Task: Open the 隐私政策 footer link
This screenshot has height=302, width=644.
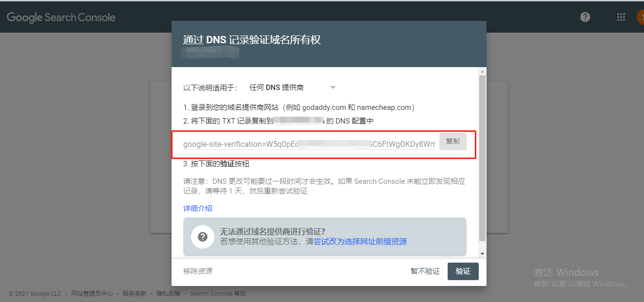Action: pyautogui.click(x=168, y=294)
